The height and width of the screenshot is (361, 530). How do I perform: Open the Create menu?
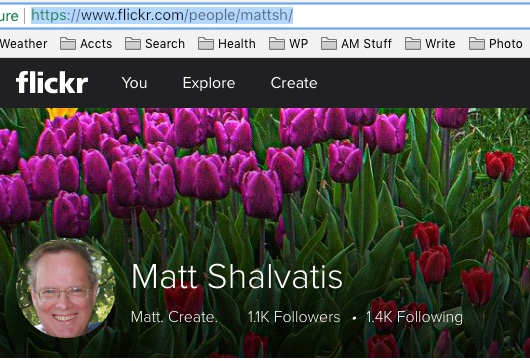[x=294, y=83]
